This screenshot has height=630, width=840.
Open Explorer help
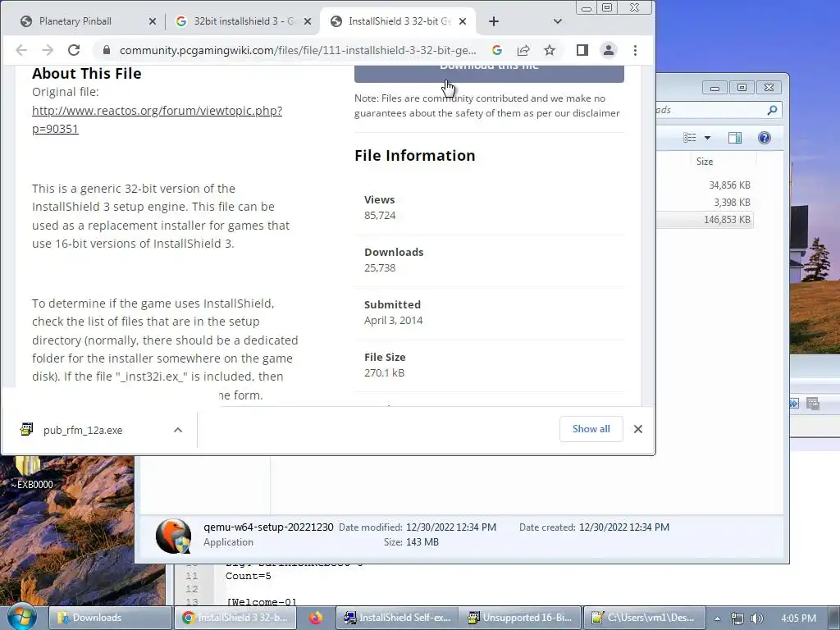click(x=765, y=138)
